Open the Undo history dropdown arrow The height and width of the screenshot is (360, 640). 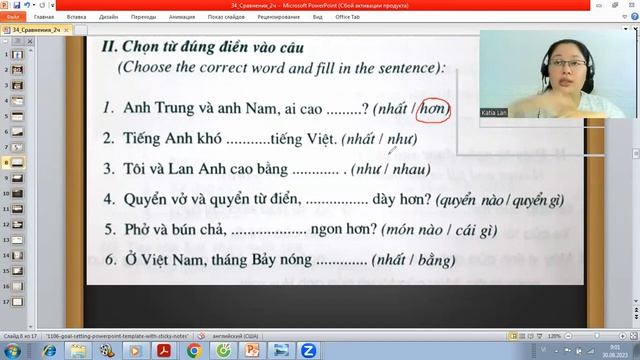tap(33, 5)
